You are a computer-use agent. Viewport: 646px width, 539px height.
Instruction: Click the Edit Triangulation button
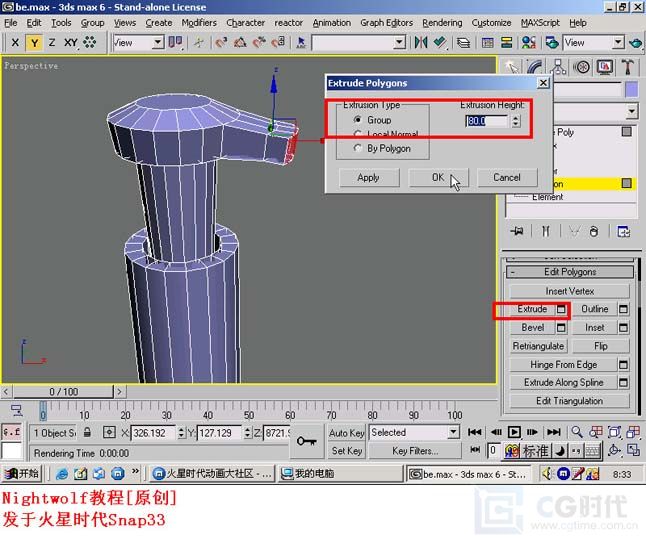tap(570, 401)
